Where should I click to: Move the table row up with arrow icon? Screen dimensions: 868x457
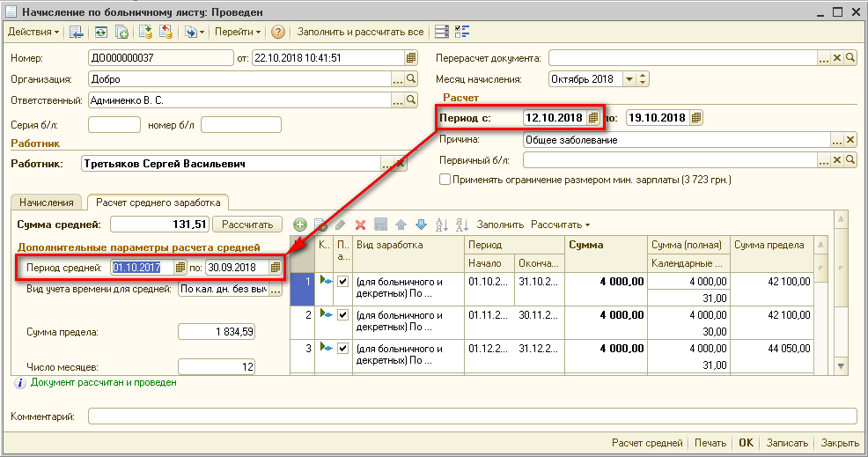(401, 225)
